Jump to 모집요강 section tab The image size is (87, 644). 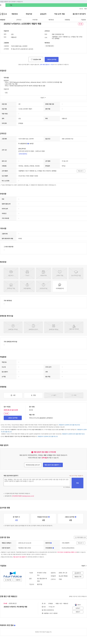(3, 20)
